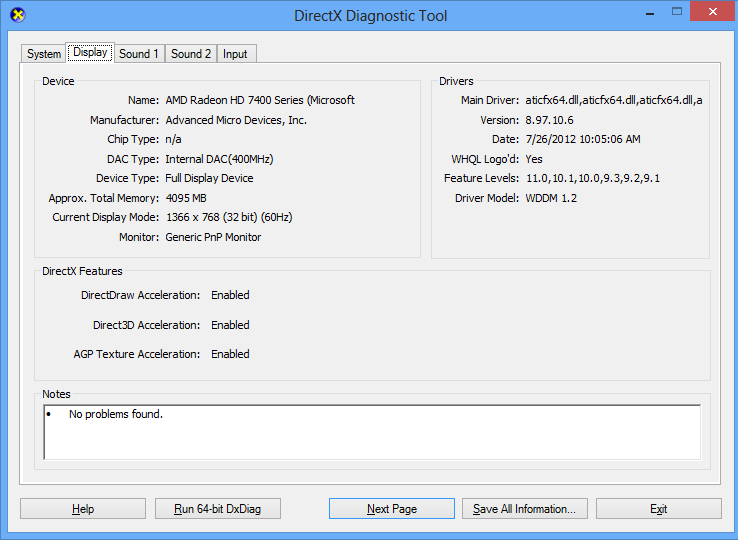Click the 'AGP Texture Acceleration:' label
The width and height of the screenshot is (738, 540).
[136, 354]
